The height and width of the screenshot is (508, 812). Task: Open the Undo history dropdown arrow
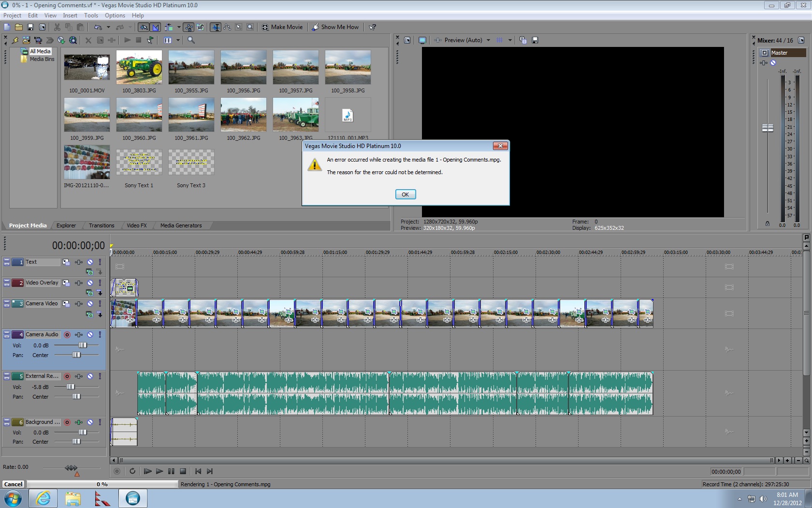click(108, 27)
